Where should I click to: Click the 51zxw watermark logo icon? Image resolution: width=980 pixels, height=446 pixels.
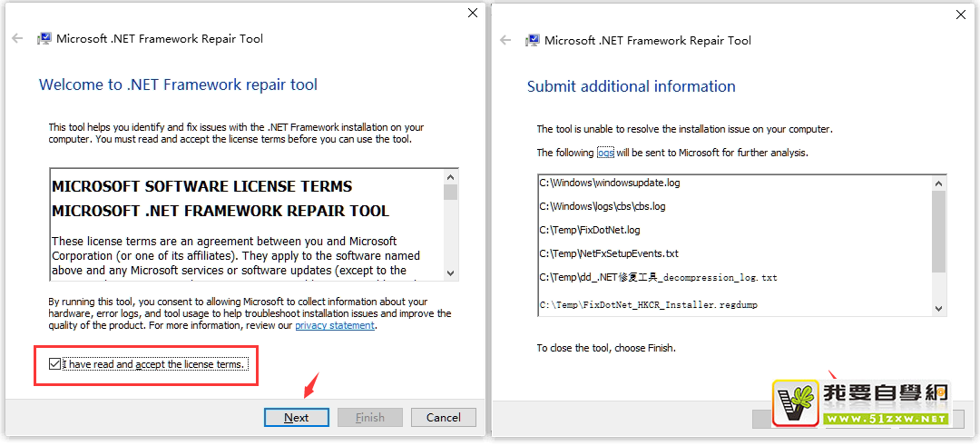coord(796,403)
